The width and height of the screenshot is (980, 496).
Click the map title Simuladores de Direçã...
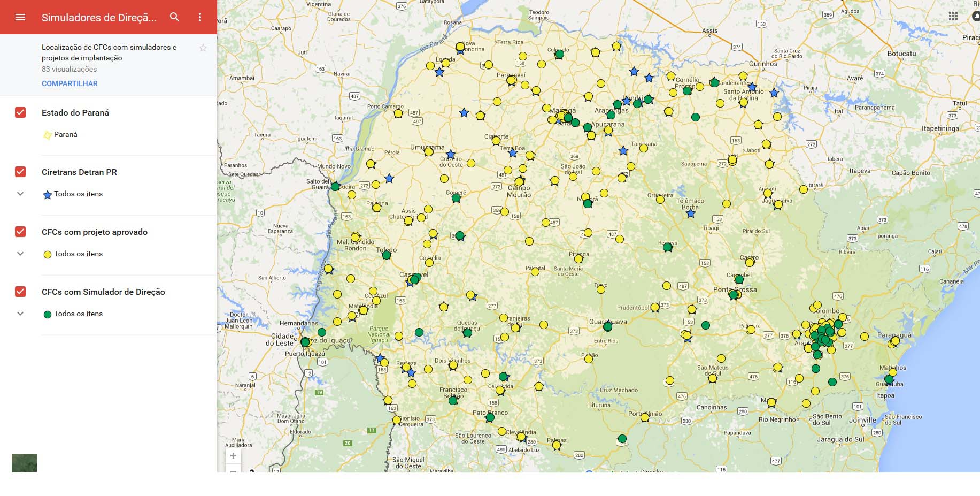[99, 18]
